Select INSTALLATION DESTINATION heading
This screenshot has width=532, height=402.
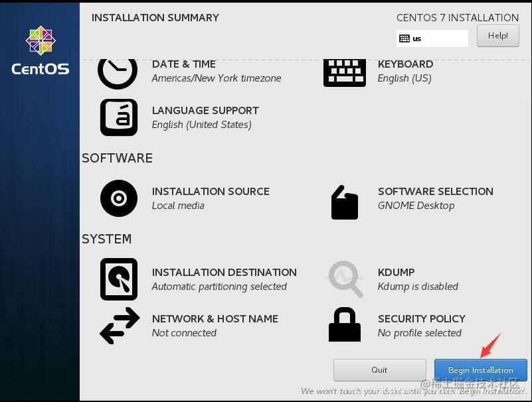click(224, 273)
